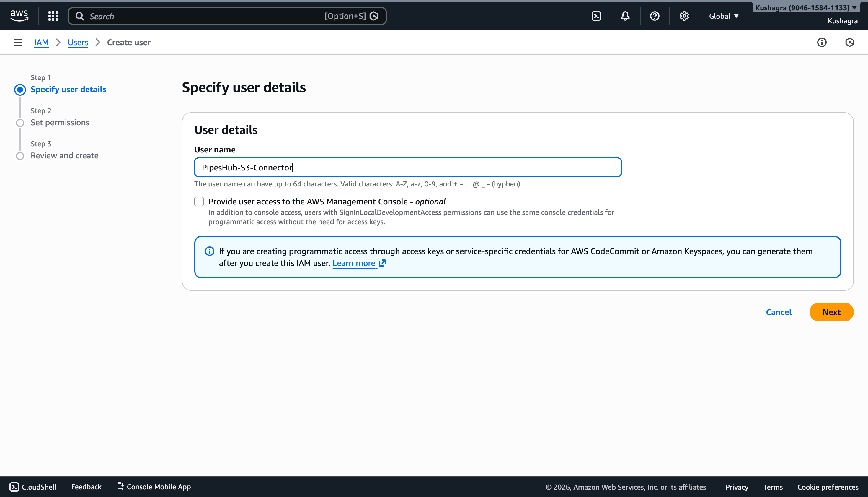Image resolution: width=868 pixels, height=497 pixels.
Task: Click the Next button
Action: tap(831, 312)
